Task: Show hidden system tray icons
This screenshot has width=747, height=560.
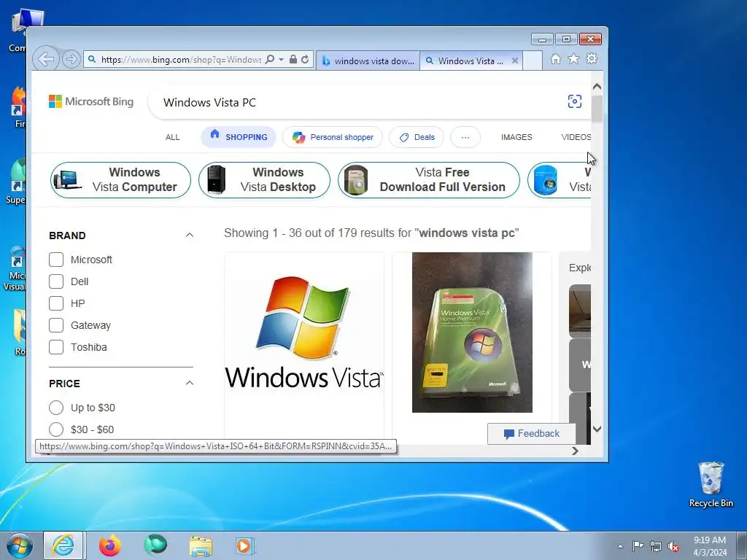Action: click(620, 546)
